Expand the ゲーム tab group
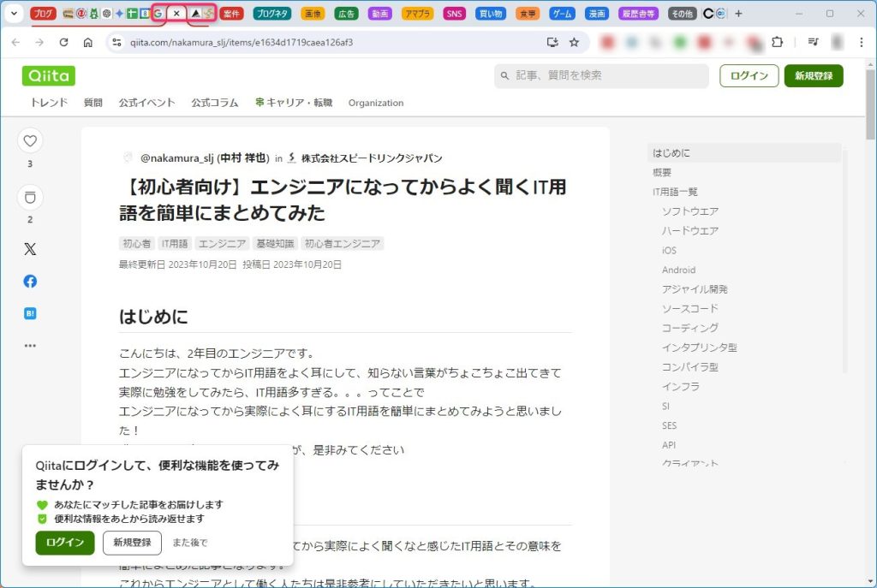 pyautogui.click(x=562, y=14)
